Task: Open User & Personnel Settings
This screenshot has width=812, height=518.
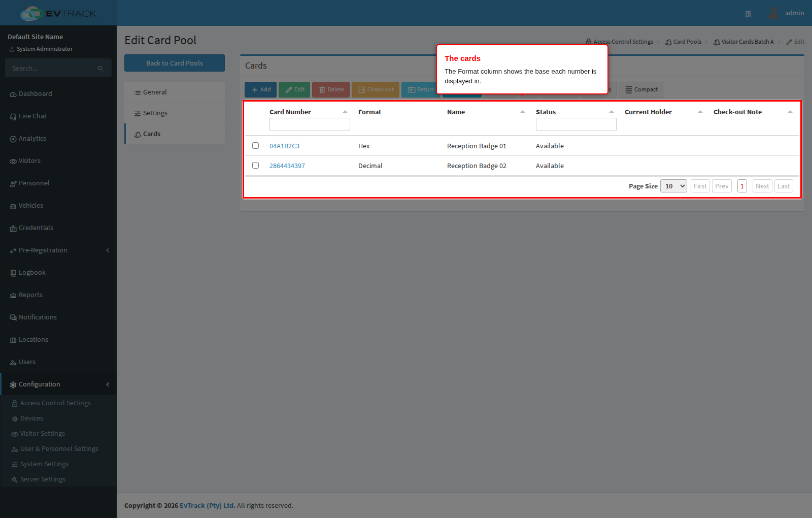Action: pos(59,449)
